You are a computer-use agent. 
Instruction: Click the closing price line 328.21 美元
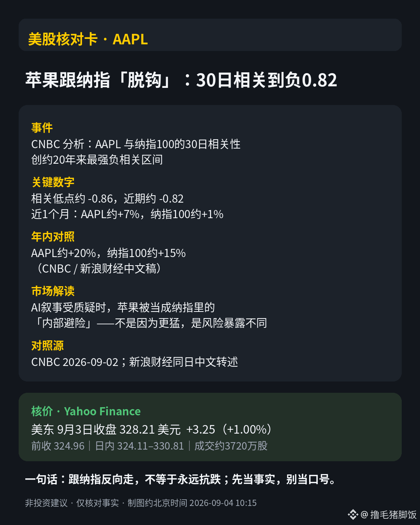pyautogui.click(x=152, y=429)
